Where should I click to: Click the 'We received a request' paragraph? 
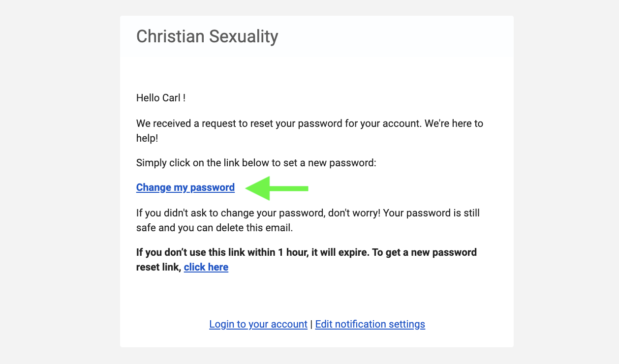309,130
